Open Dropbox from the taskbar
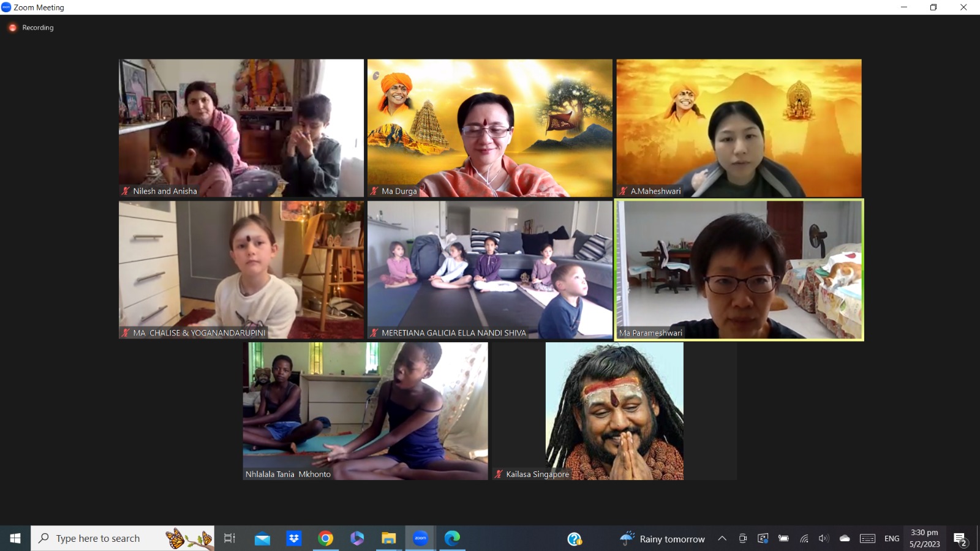The height and width of the screenshot is (551, 980). pyautogui.click(x=294, y=538)
